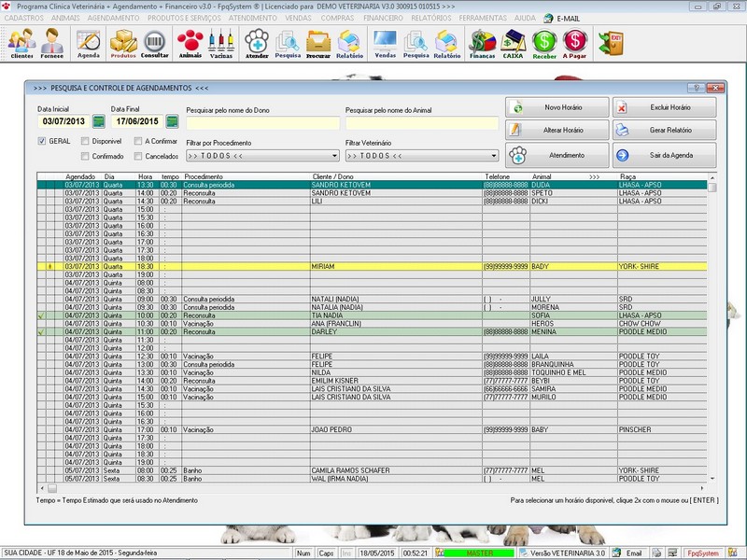Enable the Disponível checkbox
Viewport: 747px width, 560px height.
pos(86,141)
